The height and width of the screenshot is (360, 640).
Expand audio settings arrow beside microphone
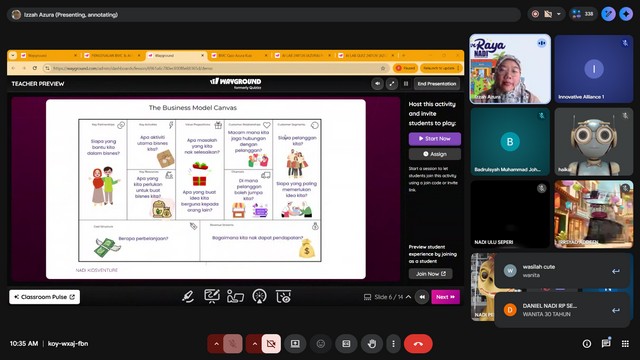216,344
